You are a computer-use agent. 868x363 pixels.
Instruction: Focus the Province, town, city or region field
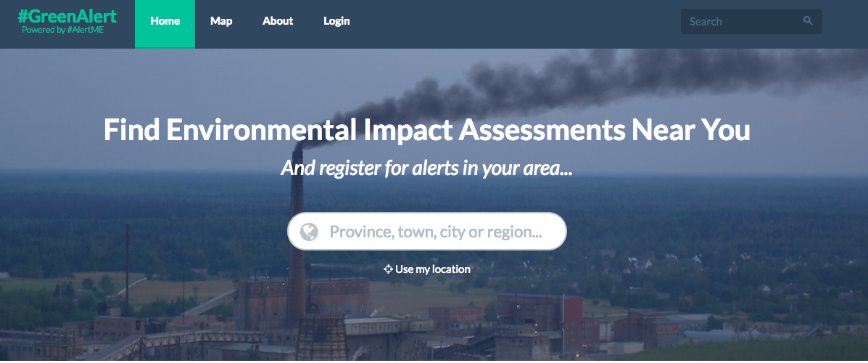coord(427,231)
